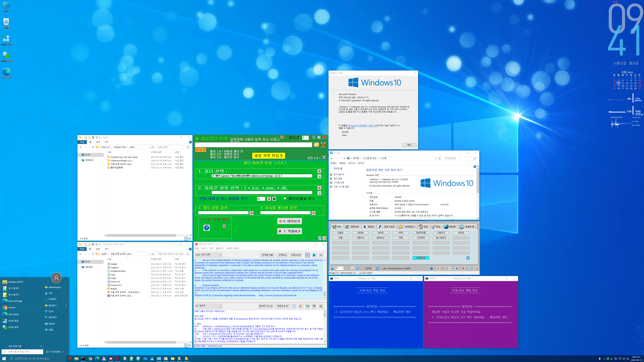The width and height of the screenshot is (644, 362).
Task: Click the red X beside folder selection
Action: coord(319,171)
